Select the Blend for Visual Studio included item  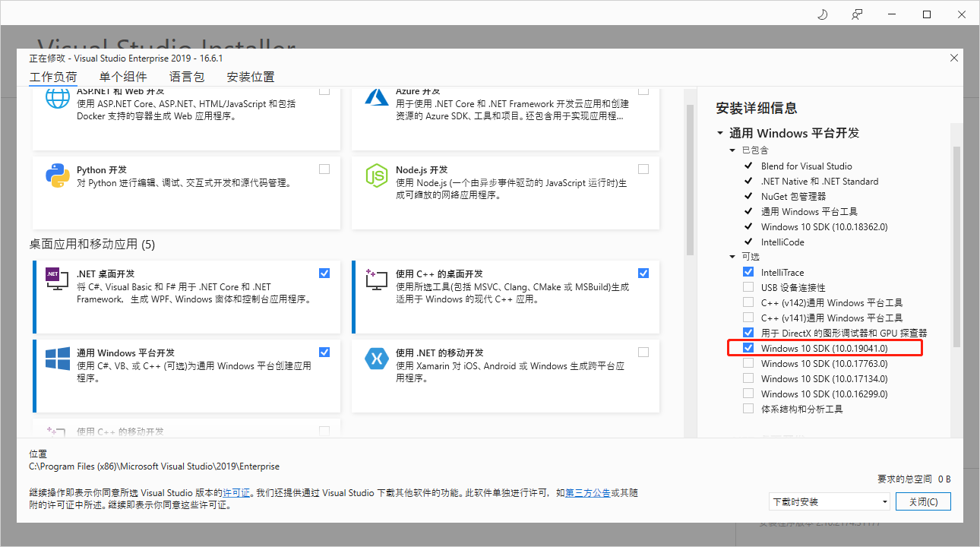(807, 166)
